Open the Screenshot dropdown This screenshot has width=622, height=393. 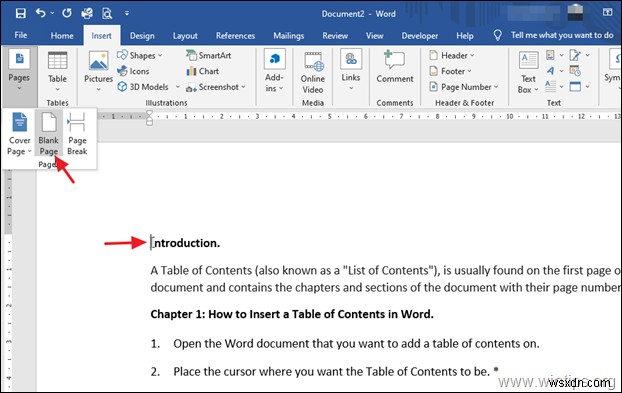(x=216, y=87)
